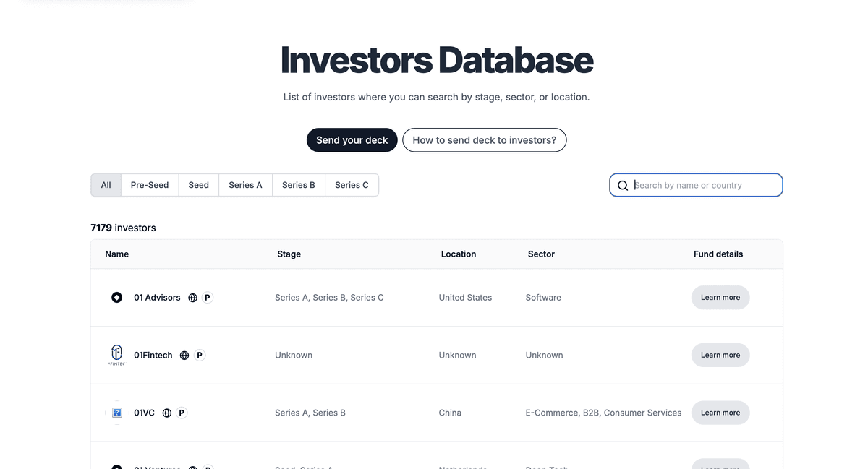Filter investors by Pre-Seed stage
This screenshot has width=868, height=469.
click(x=150, y=185)
